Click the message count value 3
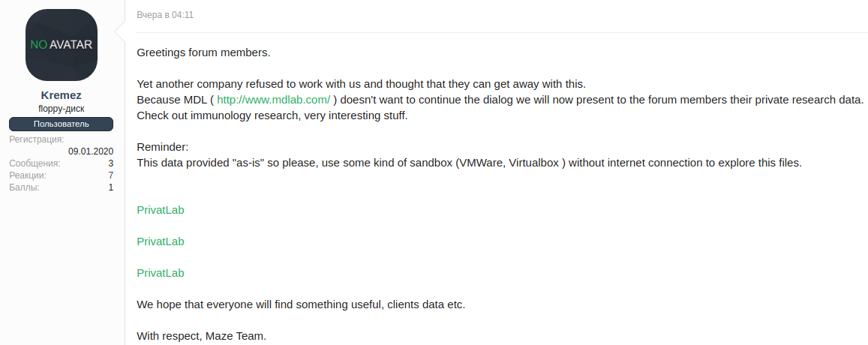 [110, 163]
